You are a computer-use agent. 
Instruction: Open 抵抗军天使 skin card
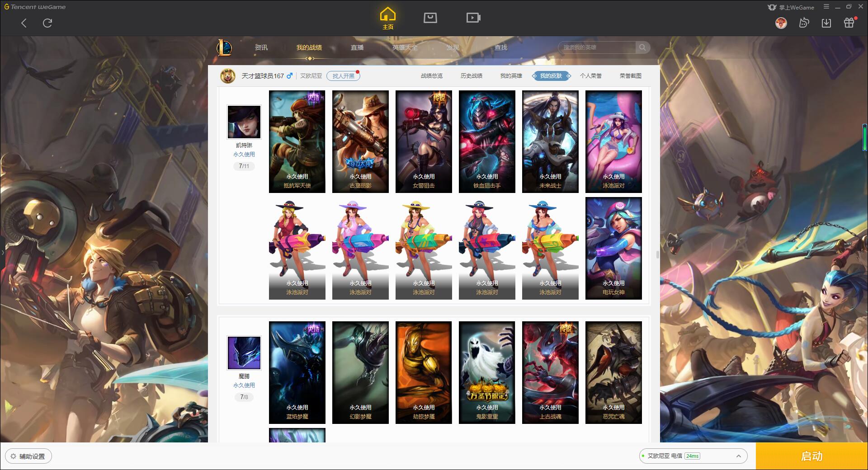(297, 141)
